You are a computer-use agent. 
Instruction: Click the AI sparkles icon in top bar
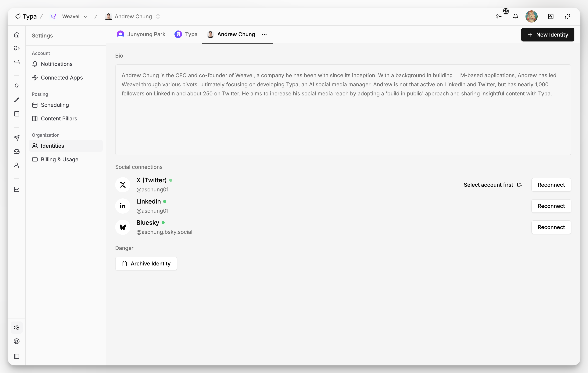(568, 16)
